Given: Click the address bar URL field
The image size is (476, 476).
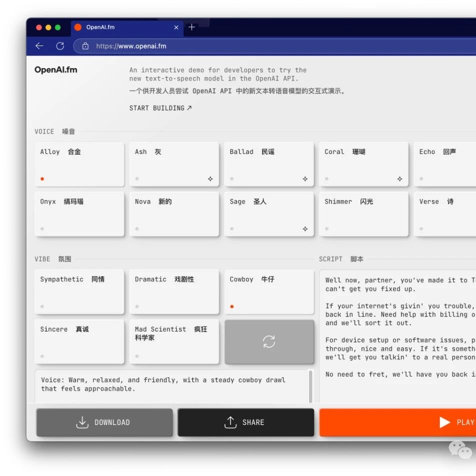Looking at the screenshot, I should (274, 46).
